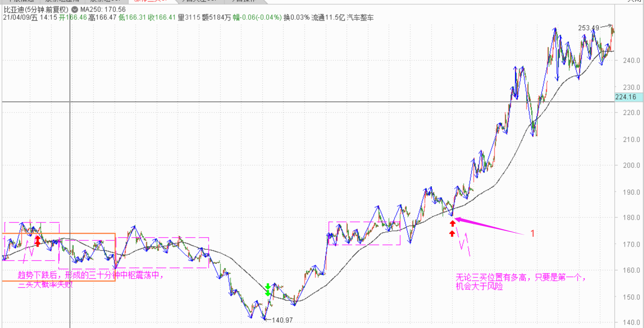This screenshot has height=328, width=644.
Task: Click the upper red up-arrow below point 1
Action: coord(453,224)
